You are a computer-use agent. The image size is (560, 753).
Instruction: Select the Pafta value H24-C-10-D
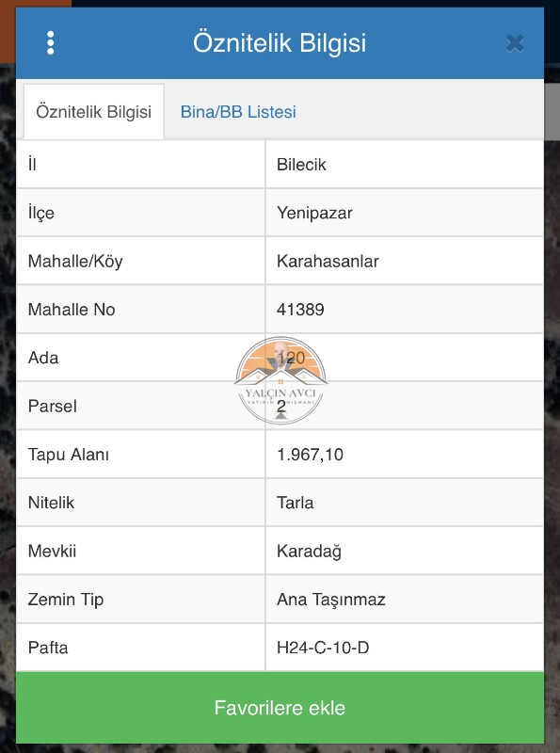323,648
